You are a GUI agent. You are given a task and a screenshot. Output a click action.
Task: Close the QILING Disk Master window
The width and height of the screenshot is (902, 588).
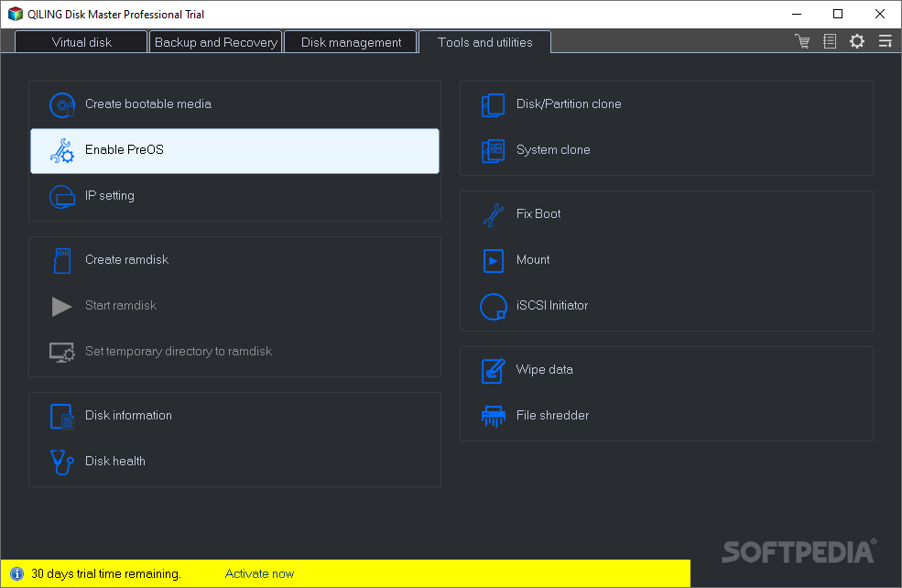880,14
